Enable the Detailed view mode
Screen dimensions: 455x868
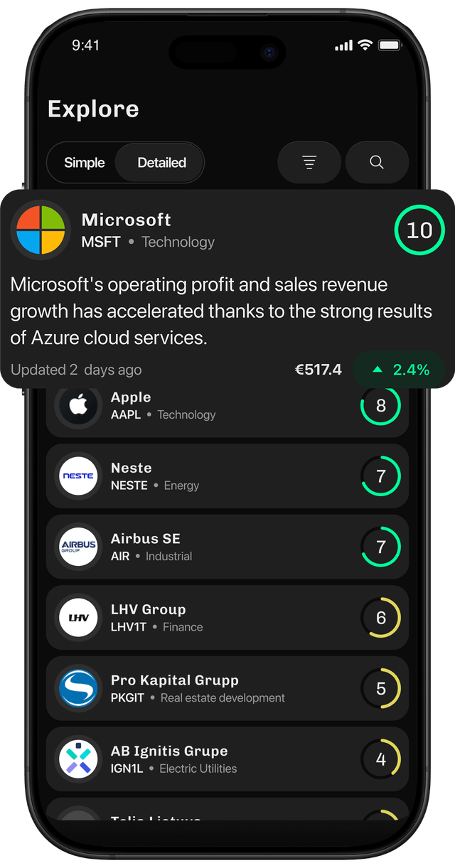[x=159, y=162]
